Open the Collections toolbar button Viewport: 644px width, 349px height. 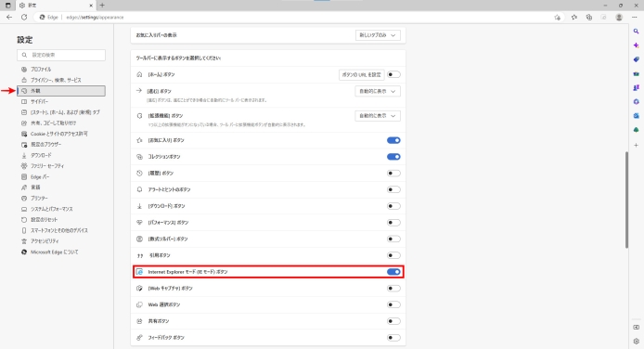pyautogui.click(x=589, y=18)
